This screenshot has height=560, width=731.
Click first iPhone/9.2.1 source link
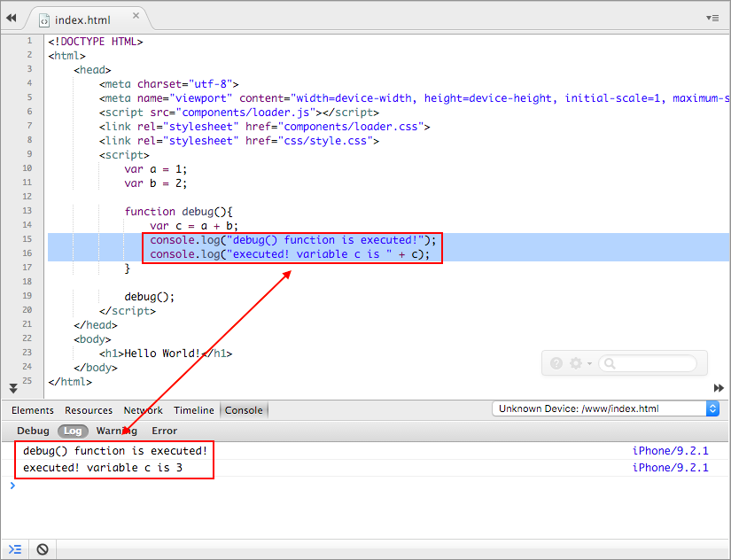pos(670,451)
